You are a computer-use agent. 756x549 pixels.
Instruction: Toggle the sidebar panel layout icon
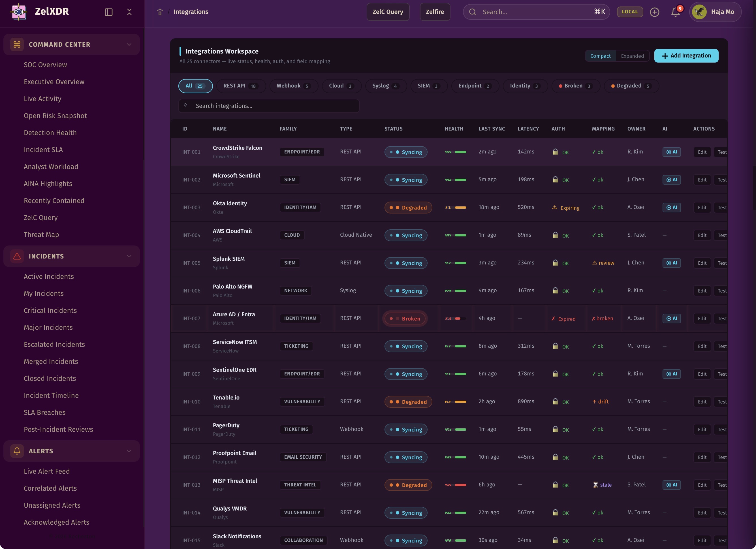[109, 12]
